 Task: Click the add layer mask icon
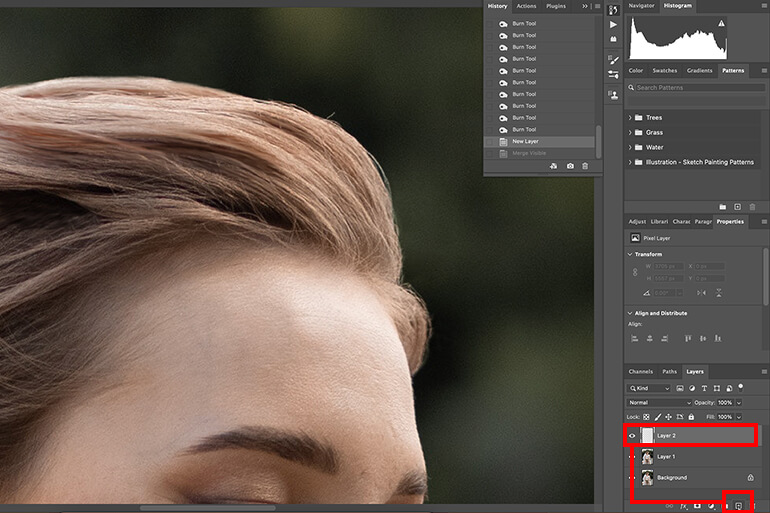697,506
